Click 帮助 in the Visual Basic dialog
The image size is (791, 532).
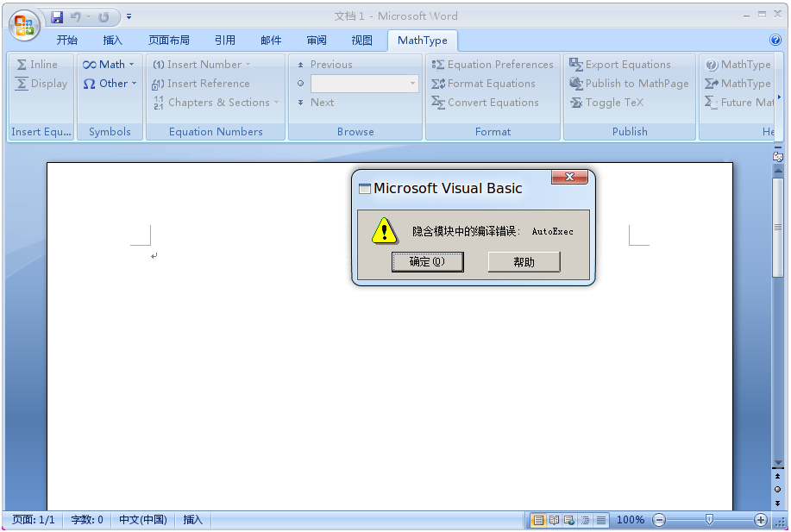click(524, 262)
